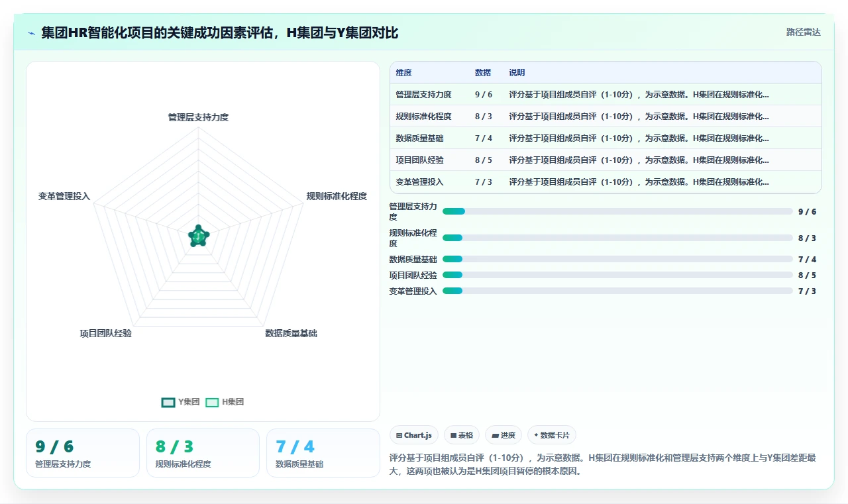
Task: Open the 9 / 6 管理层支持力度 data card
Action: coord(83,453)
